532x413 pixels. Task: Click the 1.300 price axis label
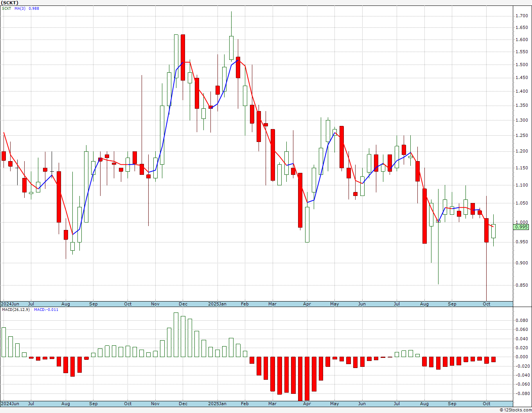tap(521, 120)
